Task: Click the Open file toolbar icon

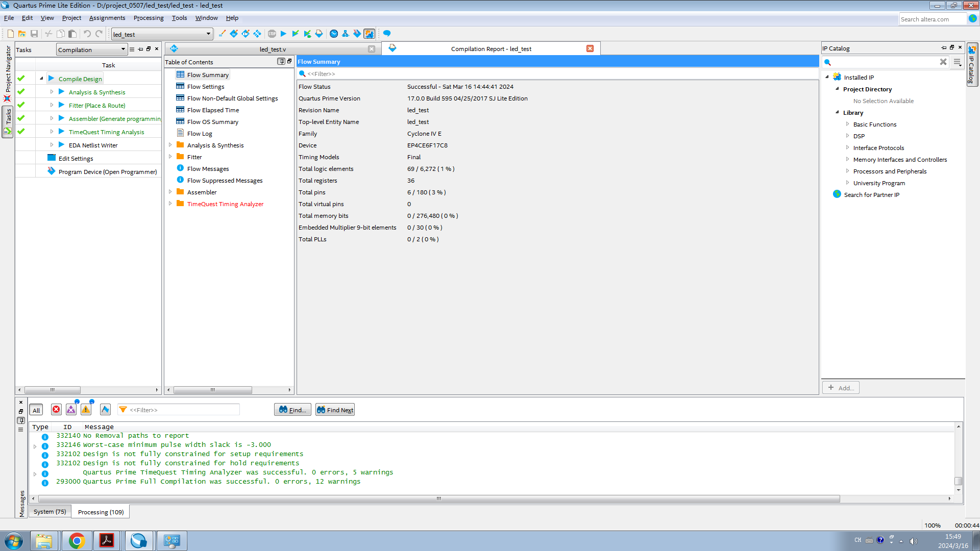Action: tap(22, 34)
